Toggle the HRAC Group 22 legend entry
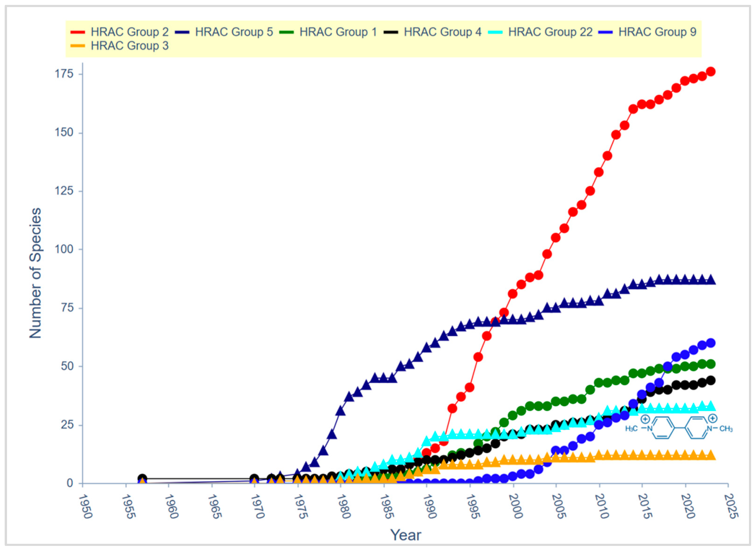 pyautogui.click(x=540, y=32)
